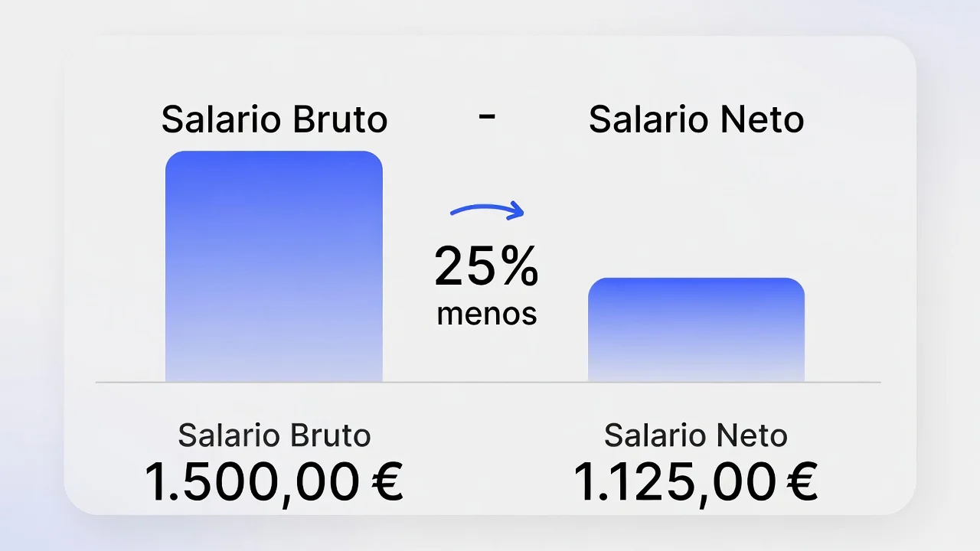Click the curved blue arrow icon

pos(488,209)
